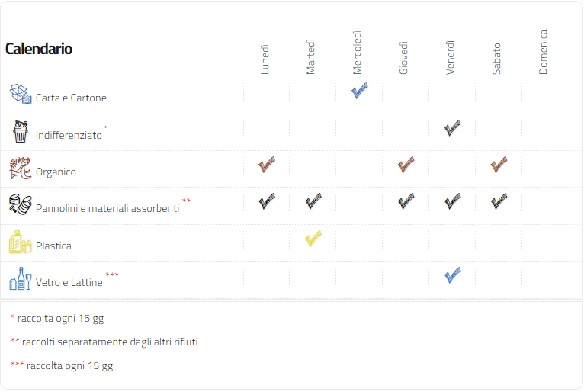The image size is (584, 392).
Task: Click the Carta e Cartone label
Action: (x=71, y=98)
